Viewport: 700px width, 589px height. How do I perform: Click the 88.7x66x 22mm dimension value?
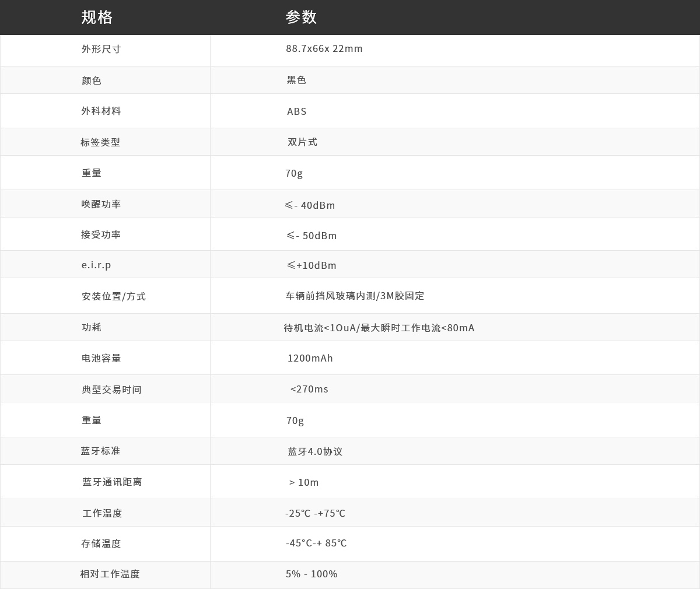click(324, 48)
